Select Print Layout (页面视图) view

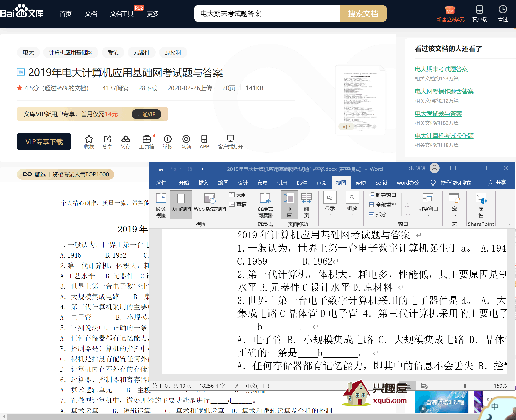(x=181, y=205)
